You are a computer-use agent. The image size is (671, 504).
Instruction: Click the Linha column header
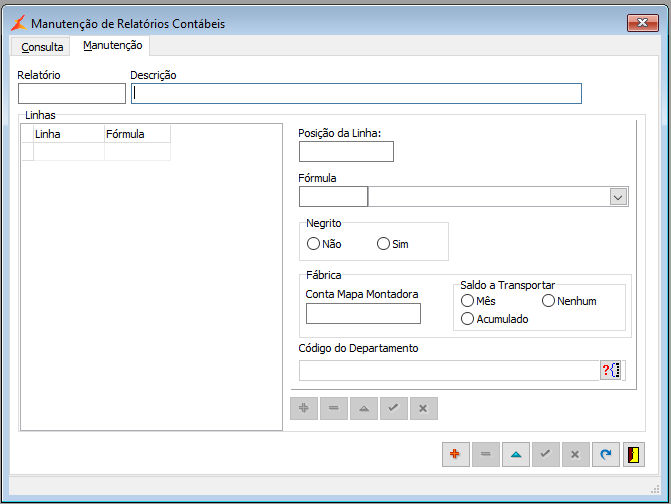[x=69, y=134]
